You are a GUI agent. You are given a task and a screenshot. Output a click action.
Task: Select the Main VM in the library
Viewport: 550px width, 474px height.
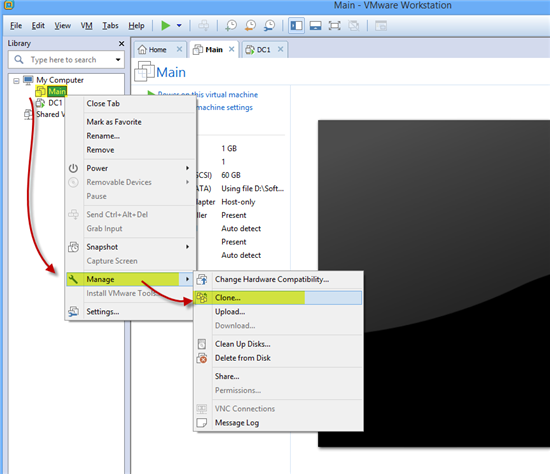click(x=57, y=92)
